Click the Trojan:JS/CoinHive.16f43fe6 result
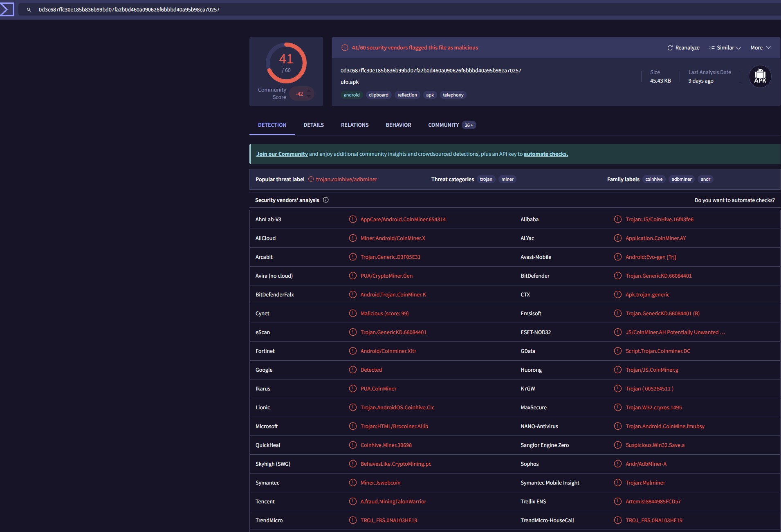The width and height of the screenshot is (781, 532). (x=660, y=220)
